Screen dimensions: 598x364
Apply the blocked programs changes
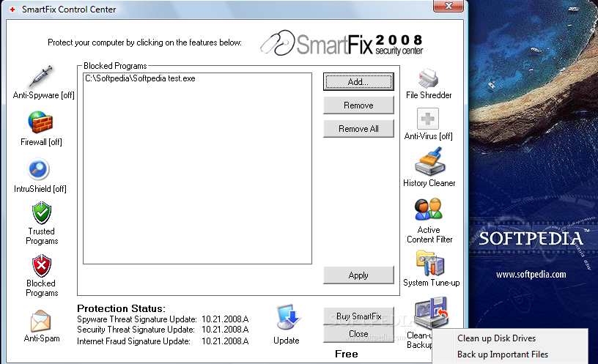tap(358, 275)
